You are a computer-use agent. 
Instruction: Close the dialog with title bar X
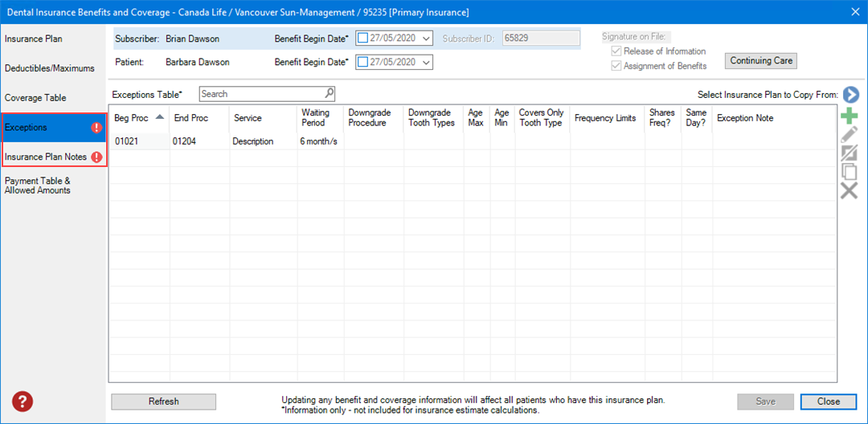pos(856,11)
